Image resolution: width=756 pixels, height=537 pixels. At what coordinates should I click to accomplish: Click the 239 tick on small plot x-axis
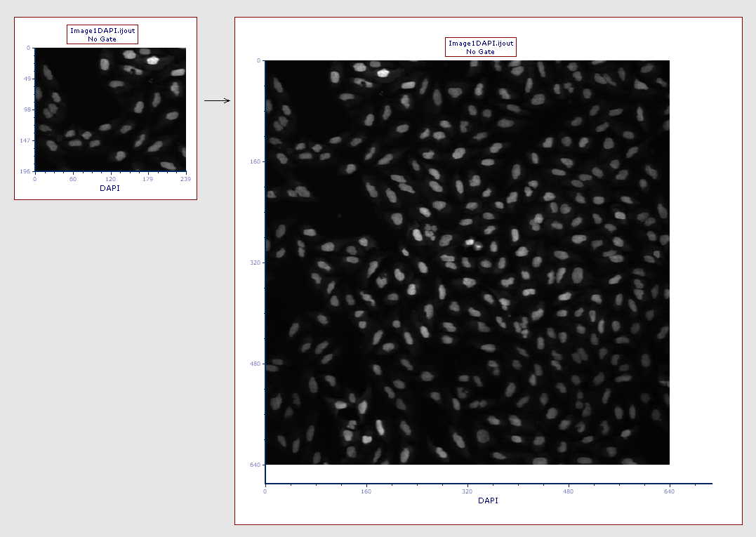[185, 179]
